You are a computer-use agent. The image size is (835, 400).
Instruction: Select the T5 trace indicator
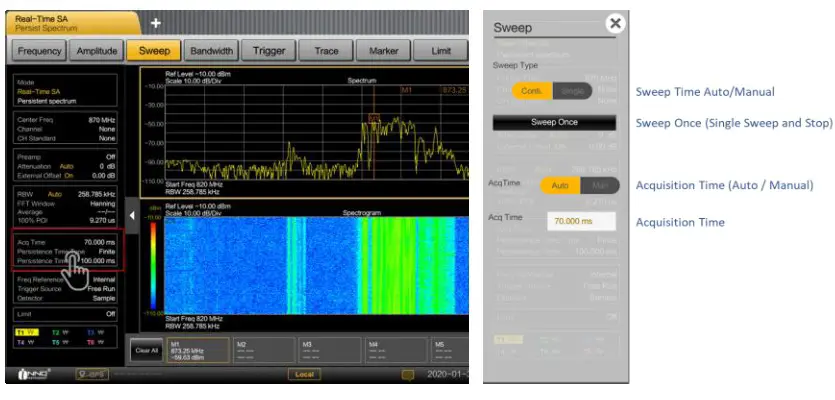pyautogui.click(x=61, y=342)
